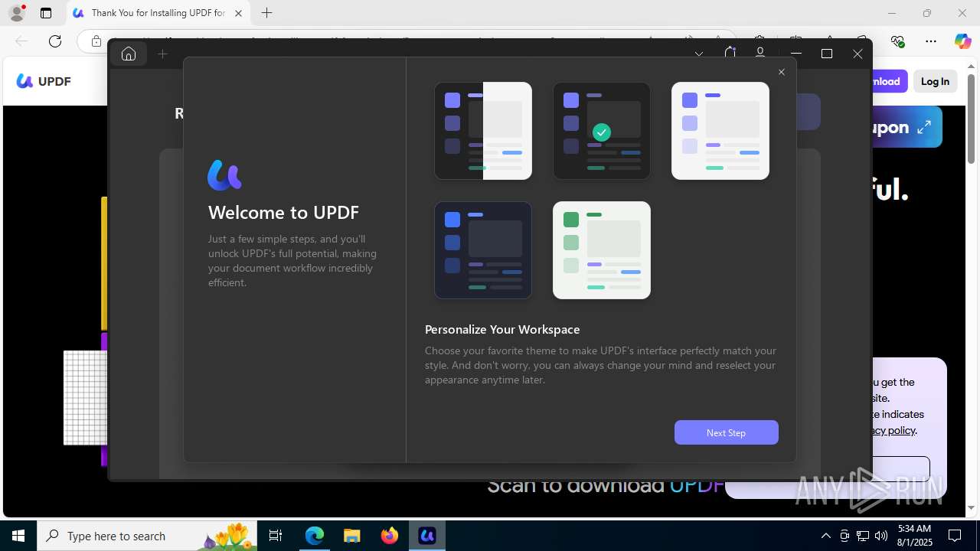980x551 pixels.
Task: Click the UPDF icon on the taskbar
Action: [x=427, y=536]
